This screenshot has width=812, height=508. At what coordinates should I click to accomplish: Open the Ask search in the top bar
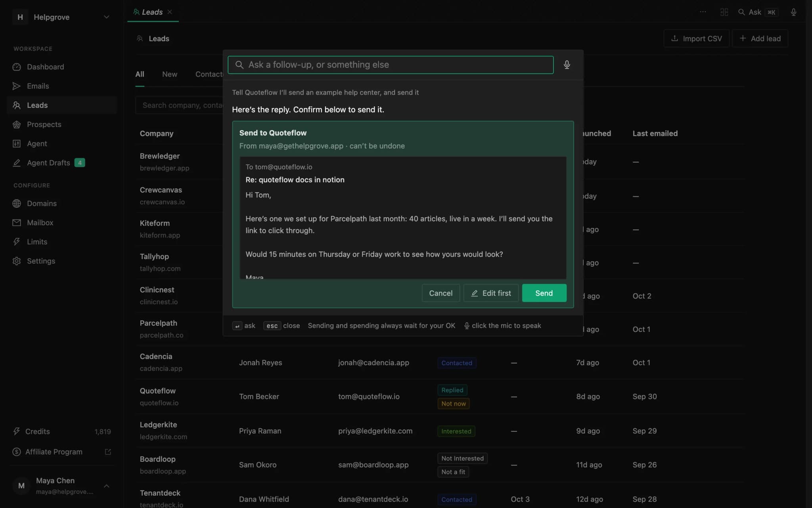click(758, 12)
